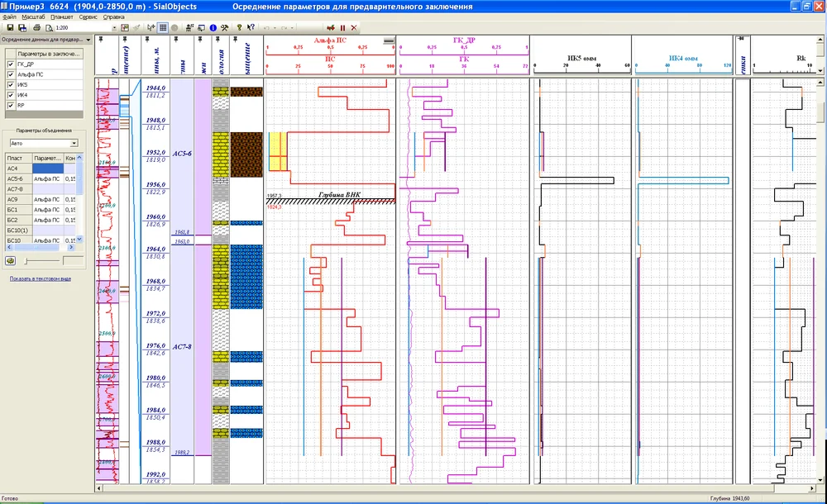The height and width of the screenshot is (504, 827).
Task: Open the Сервис menu
Action: pyautogui.click(x=88, y=17)
